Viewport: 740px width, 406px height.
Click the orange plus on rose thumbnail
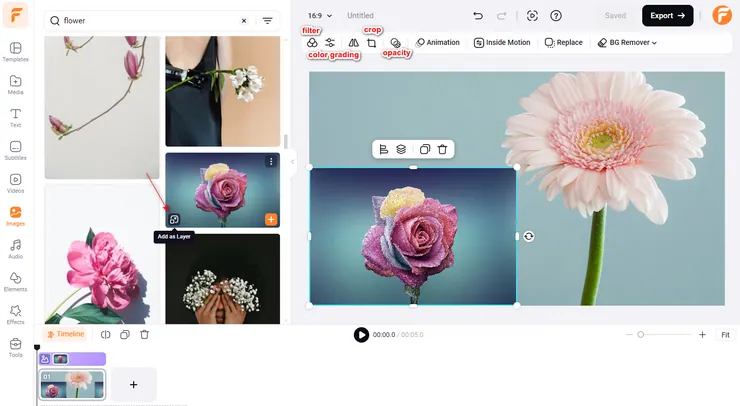[271, 219]
